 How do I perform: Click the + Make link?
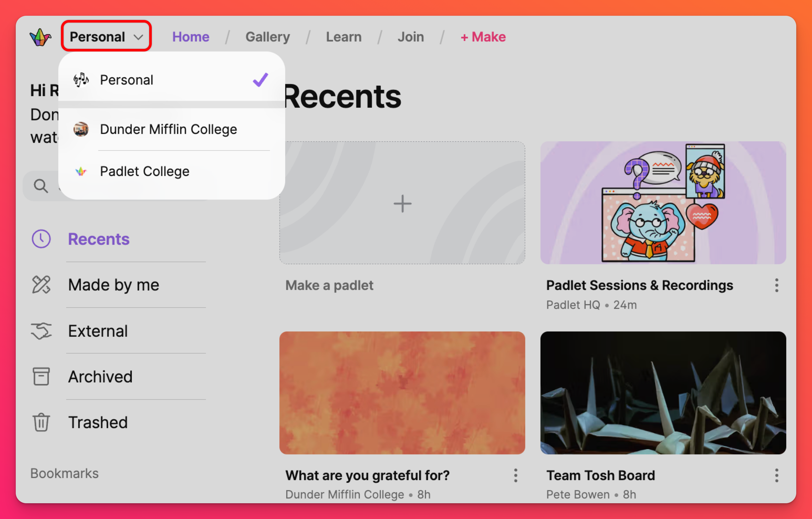tap(483, 37)
